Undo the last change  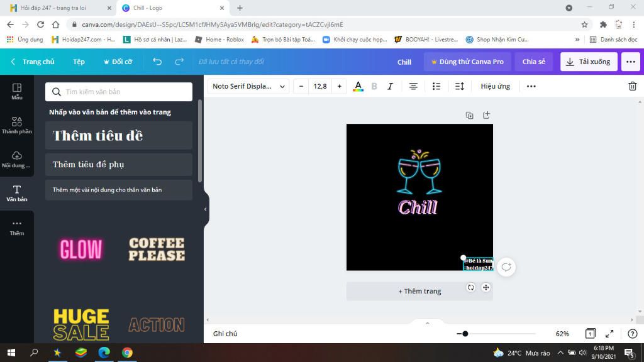click(x=157, y=62)
